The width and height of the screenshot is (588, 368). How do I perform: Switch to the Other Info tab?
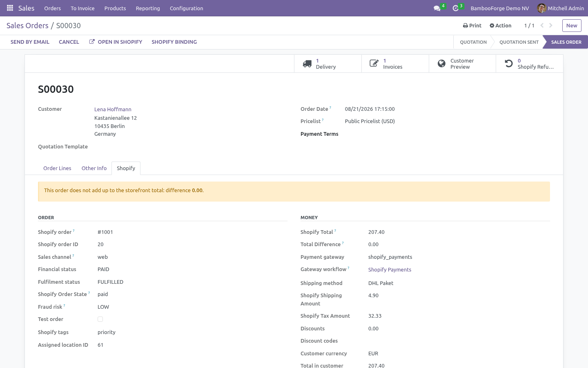[x=94, y=168]
